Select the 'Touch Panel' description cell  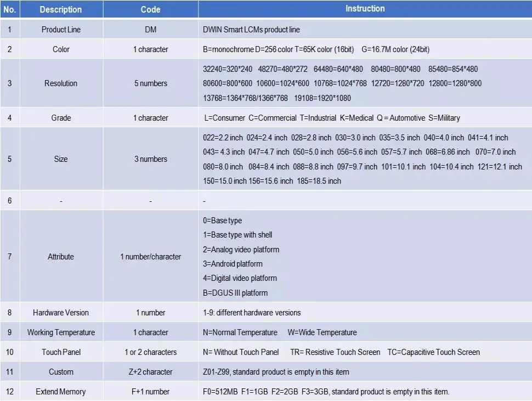[x=61, y=352]
